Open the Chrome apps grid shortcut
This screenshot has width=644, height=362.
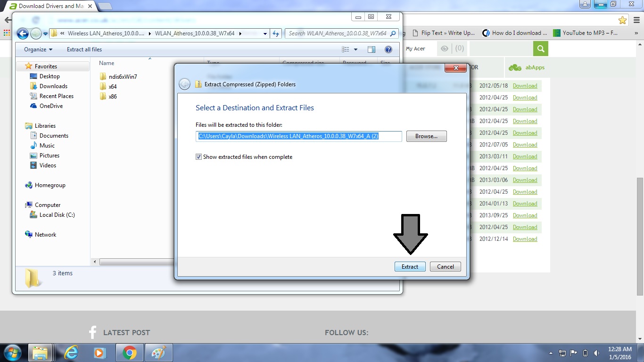click(7, 33)
